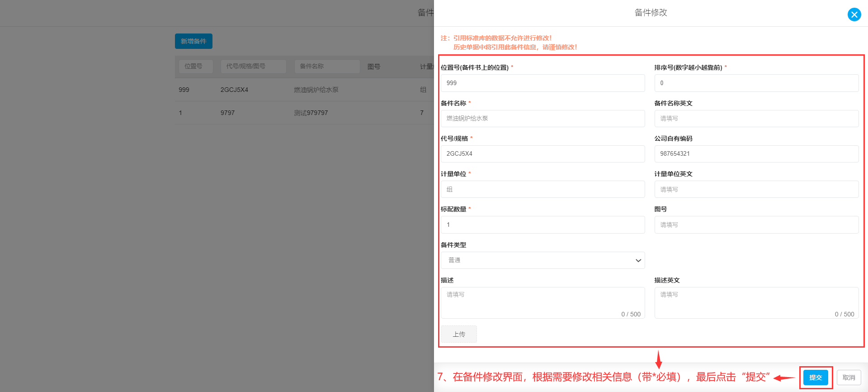This screenshot has width=868, height=392.
Task: Close the 备件修改 dialog with the X icon
Action: pos(854,14)
